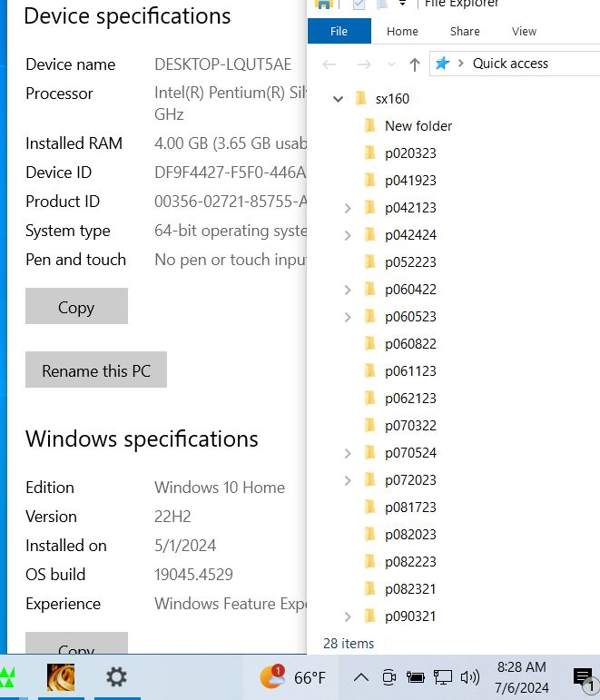
Task: Select folder p061123
Action: point(410,371)
